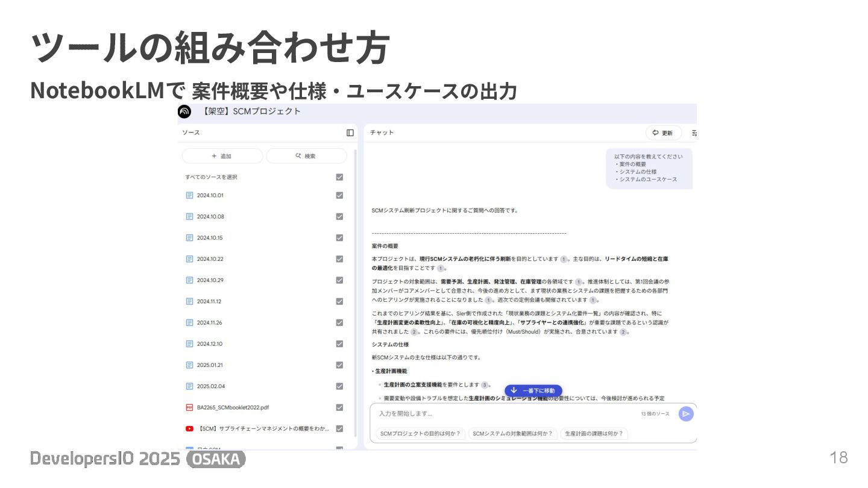868x488 pixels.
Task: Click the document icon for source 2024.10.08
Action: click(189, 216)
